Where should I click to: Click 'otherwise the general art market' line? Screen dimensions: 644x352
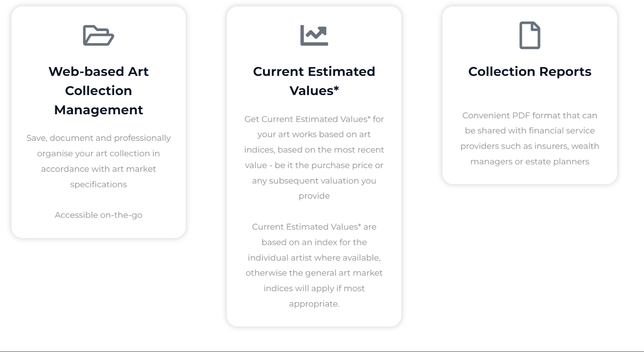click(314, 273)
